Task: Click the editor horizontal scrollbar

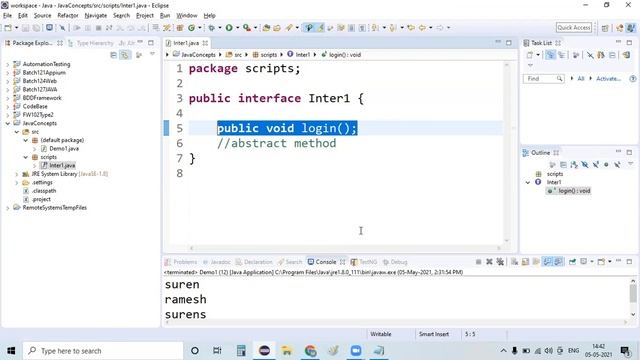Action: (x=345, y=248)
